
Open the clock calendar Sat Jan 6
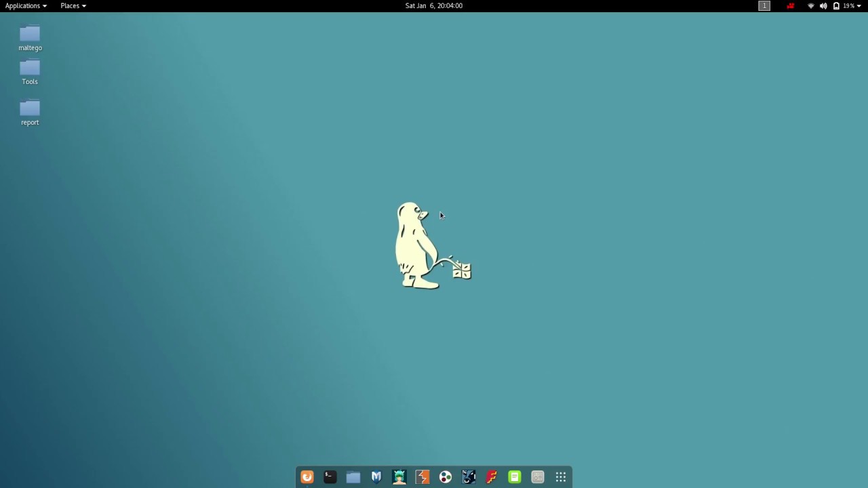[434, 5]
